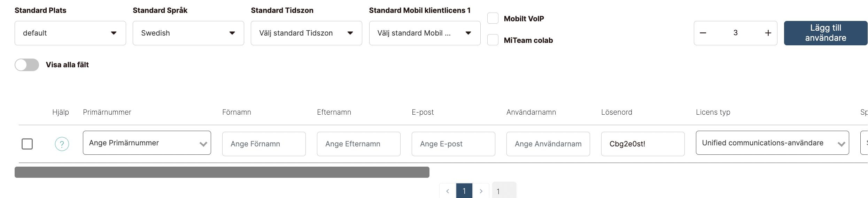Screen dimensions: 868x198
Task: Open the Licens typ dropdown
Action: pyautogui.click(x=773, y=143)
